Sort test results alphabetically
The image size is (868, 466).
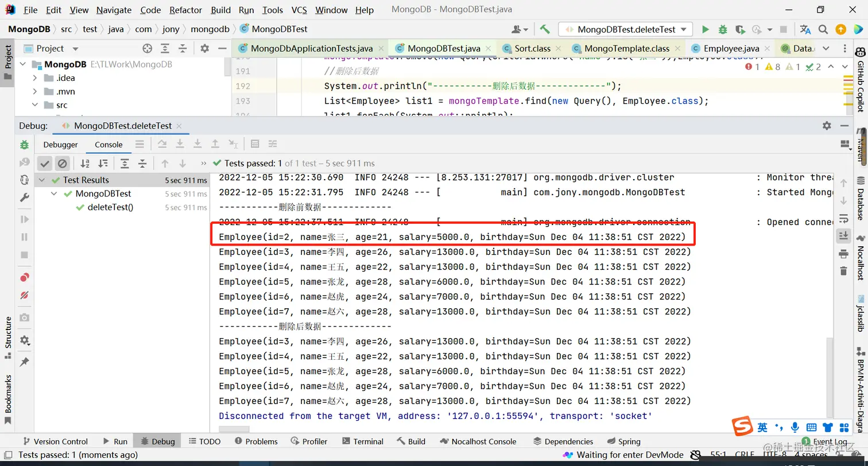coord(85,164)
